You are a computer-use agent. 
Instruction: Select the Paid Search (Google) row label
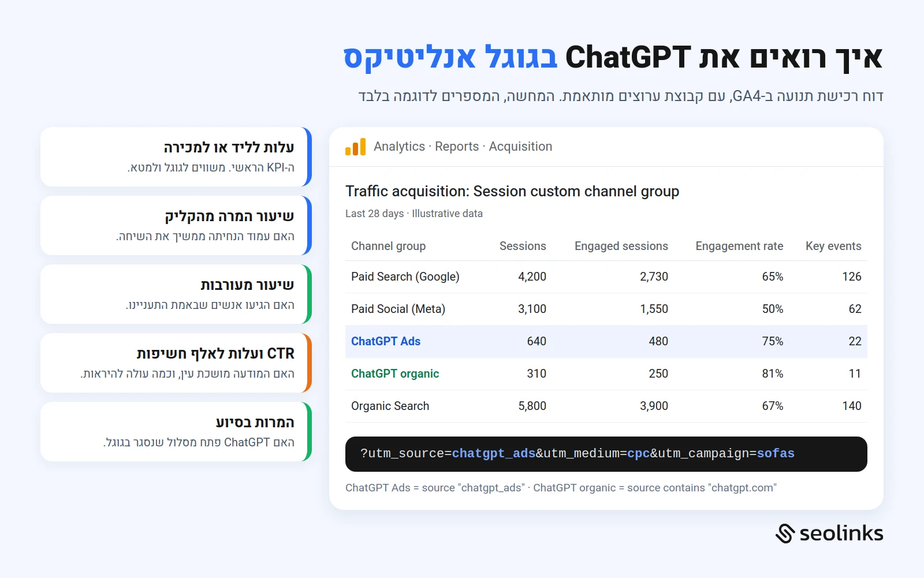(x=405, y=277)
